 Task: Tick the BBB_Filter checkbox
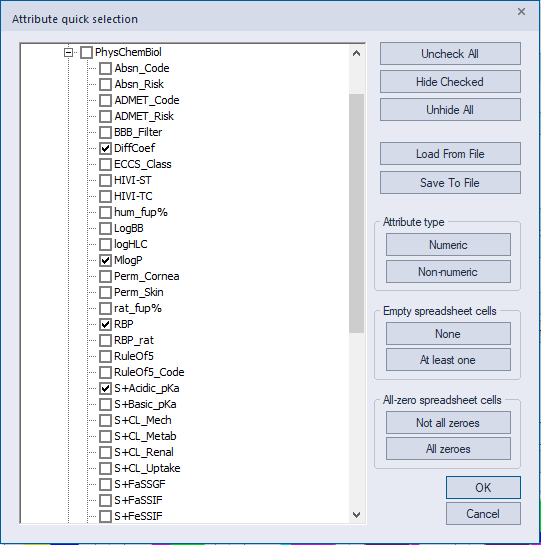point(105,132)
